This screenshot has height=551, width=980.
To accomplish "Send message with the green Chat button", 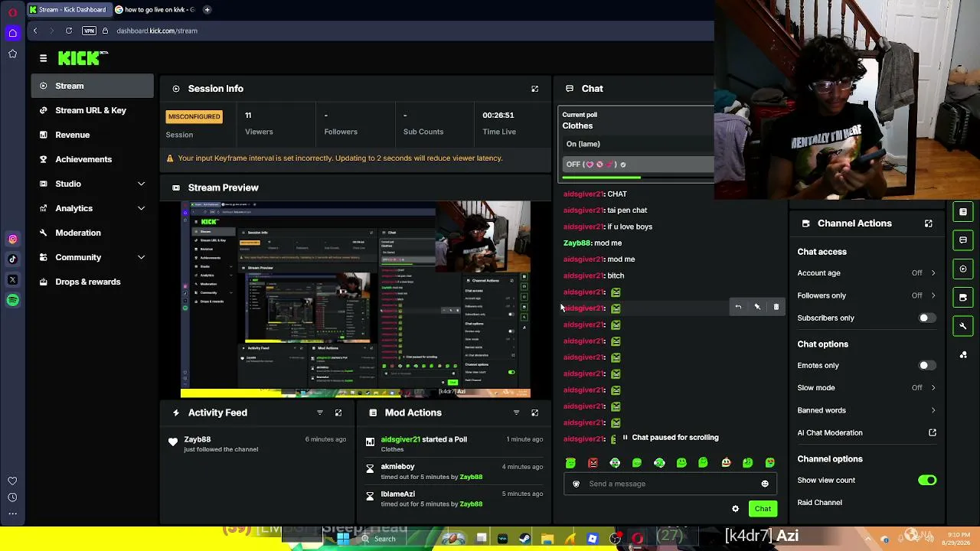I will point(763,509).
